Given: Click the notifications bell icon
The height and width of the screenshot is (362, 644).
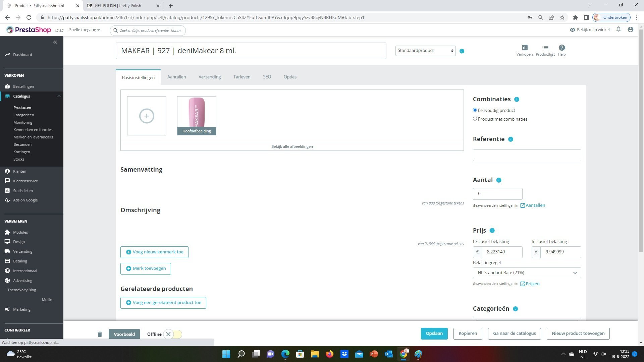Looking at the screenshot, I should 618,29.
